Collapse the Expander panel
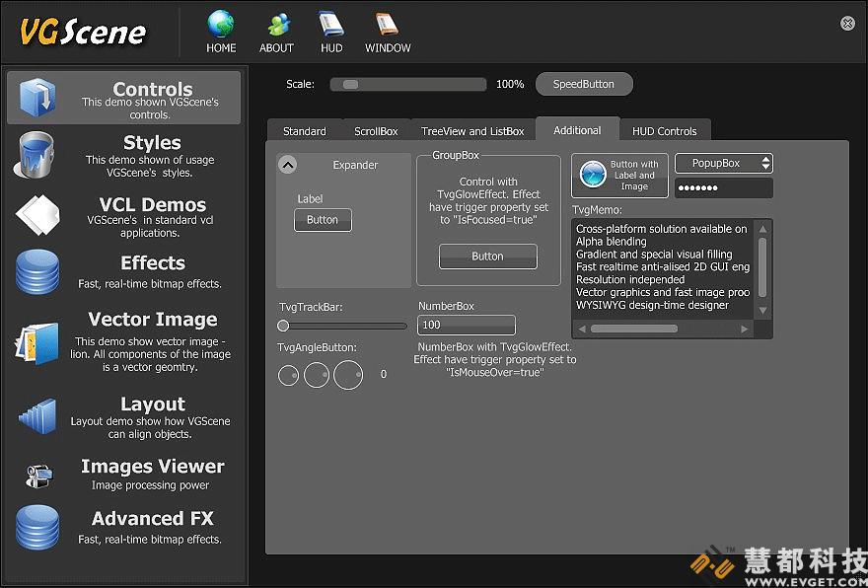 click(x=288, y=165)
